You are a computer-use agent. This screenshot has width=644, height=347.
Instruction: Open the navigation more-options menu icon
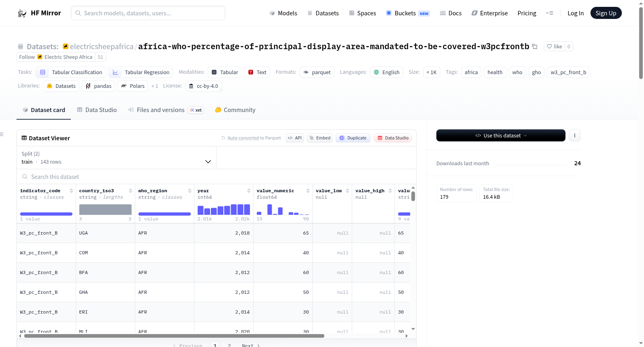pyautogui.click(x=549, y=13)
